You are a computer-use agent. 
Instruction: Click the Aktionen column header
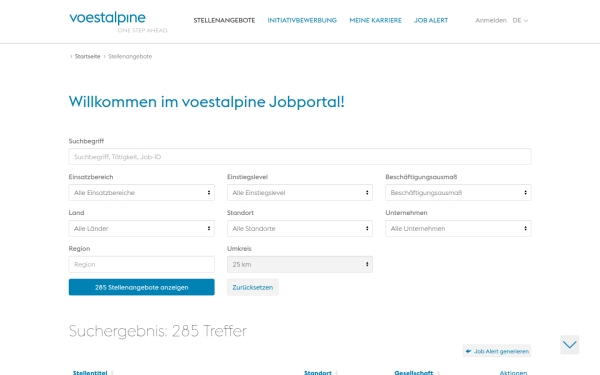point(513,372)
